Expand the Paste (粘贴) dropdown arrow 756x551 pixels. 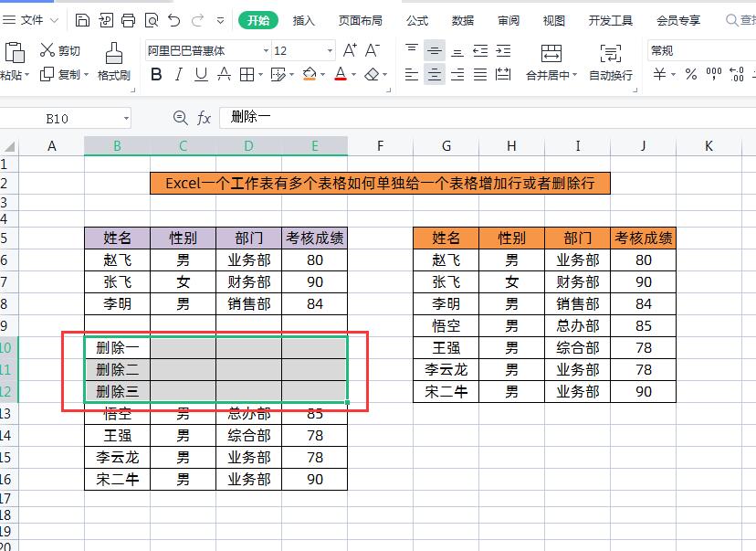pyautogui.click(x=27, y=75)
